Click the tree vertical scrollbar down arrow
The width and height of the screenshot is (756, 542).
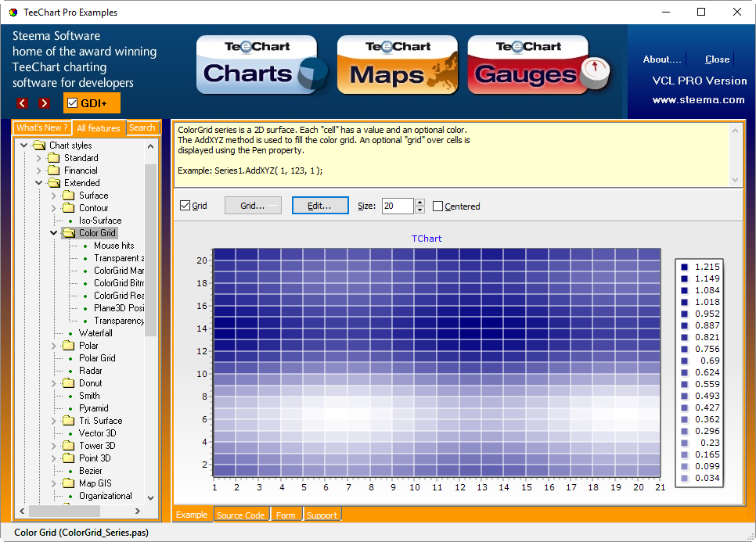point(151,497)
